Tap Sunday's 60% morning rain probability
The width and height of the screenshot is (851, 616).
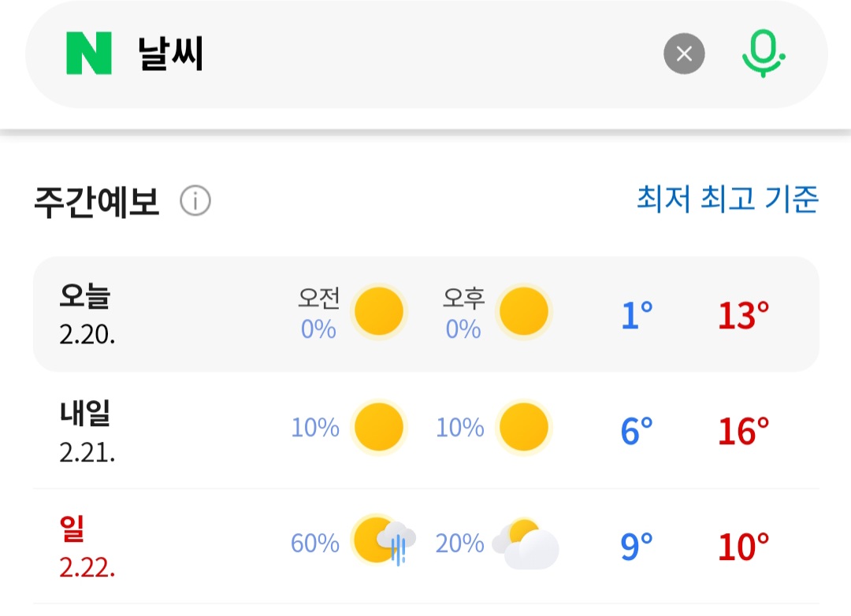pyautogui.click(x=315, y=544)
